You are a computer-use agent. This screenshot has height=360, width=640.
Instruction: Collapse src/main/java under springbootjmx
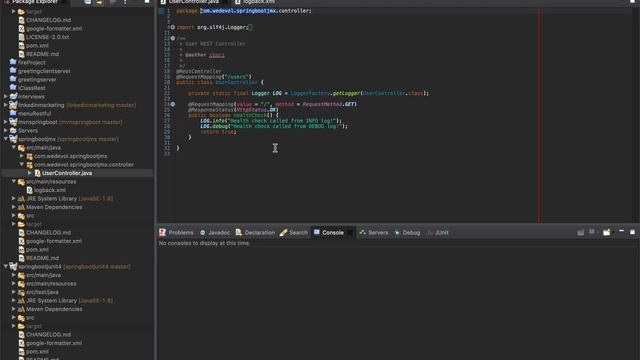[14, 147]
